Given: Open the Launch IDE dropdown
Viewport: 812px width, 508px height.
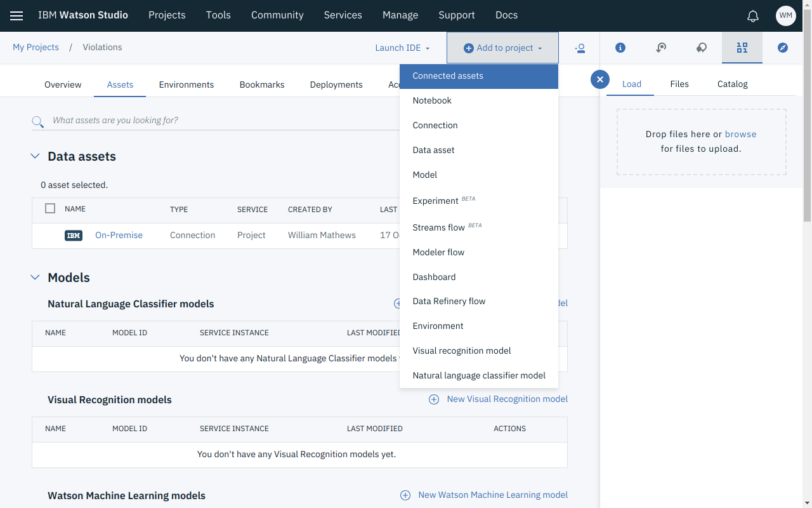Looking at the screenshot, I should [402, 48].
